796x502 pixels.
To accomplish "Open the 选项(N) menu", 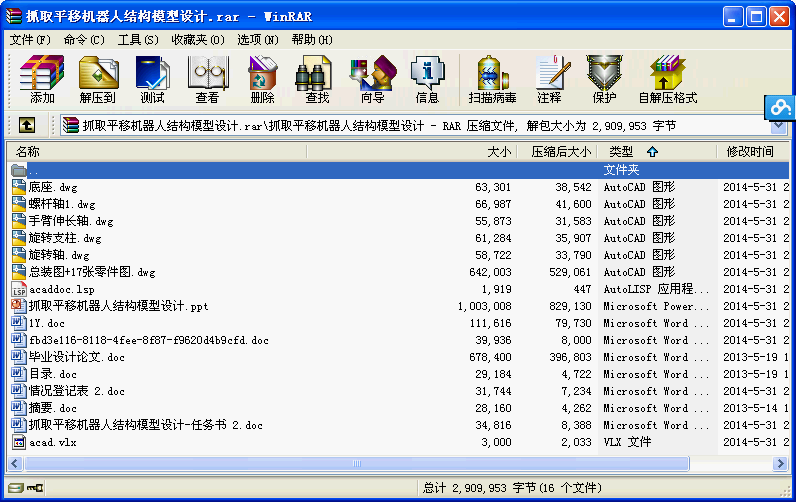I will 258,40.
